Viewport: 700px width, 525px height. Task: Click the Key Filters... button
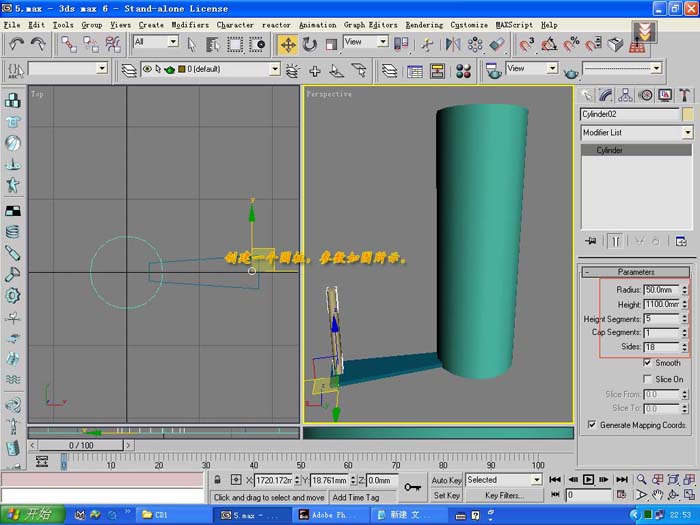[x=504, y=496]
